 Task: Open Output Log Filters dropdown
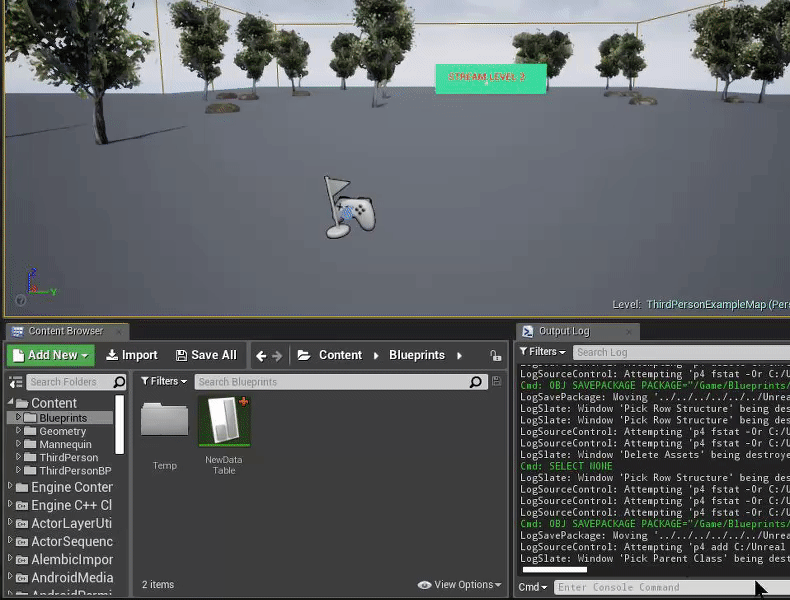tap(543, 352)
